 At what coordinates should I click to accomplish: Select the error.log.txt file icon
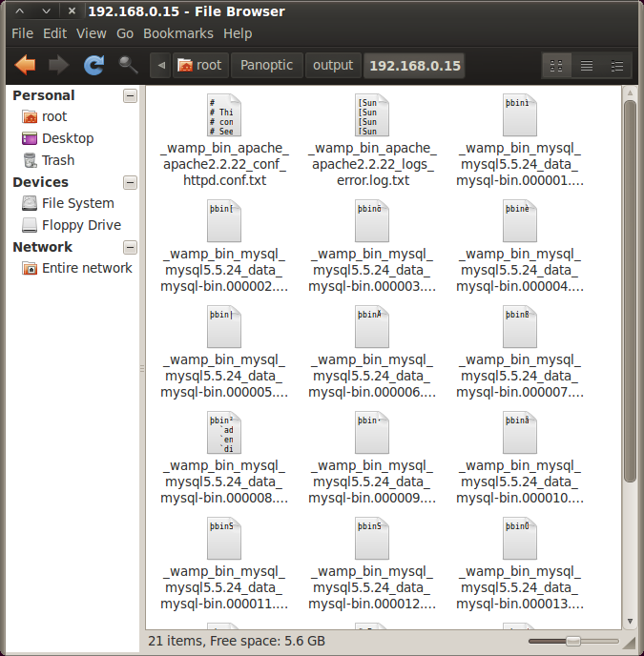point(372,115)
